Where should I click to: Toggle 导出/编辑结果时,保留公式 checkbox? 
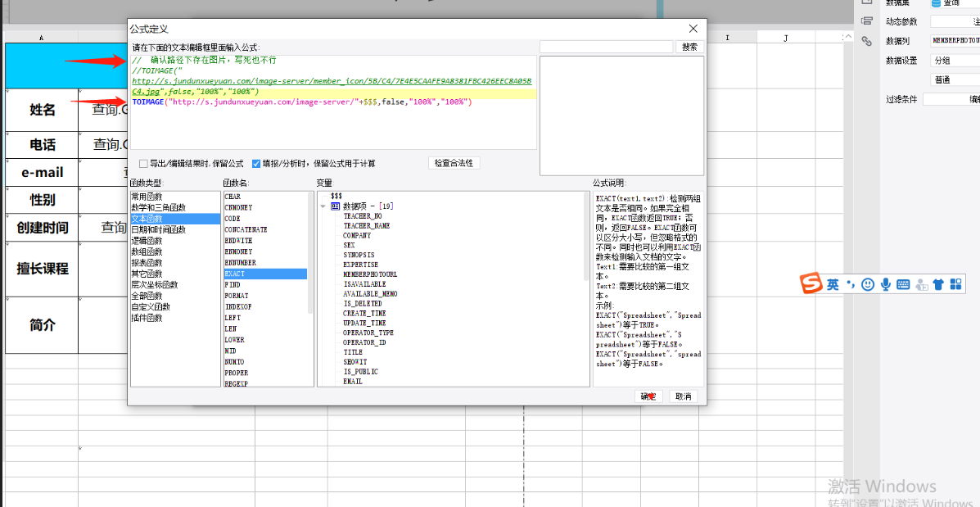coord(144,164)
